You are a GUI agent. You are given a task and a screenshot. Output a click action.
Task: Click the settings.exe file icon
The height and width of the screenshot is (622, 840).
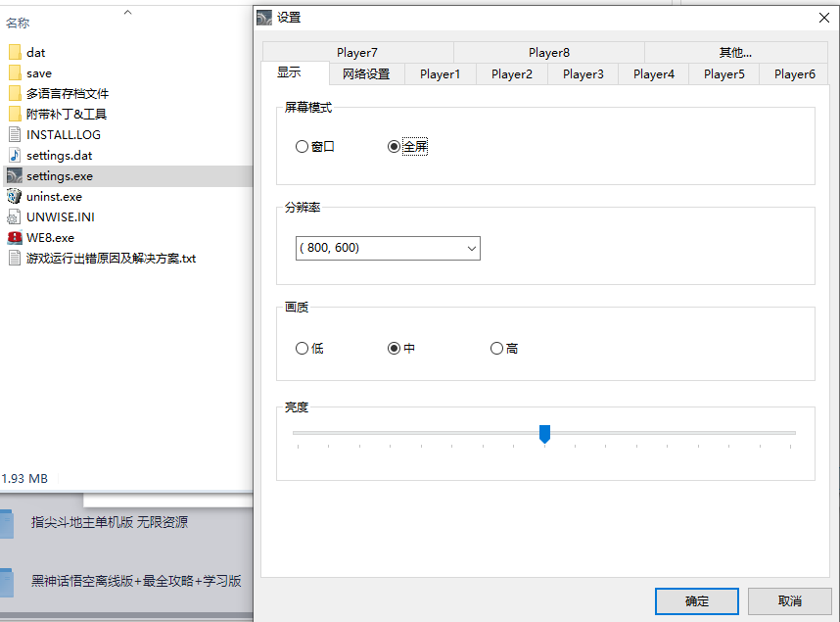(14, 176)
